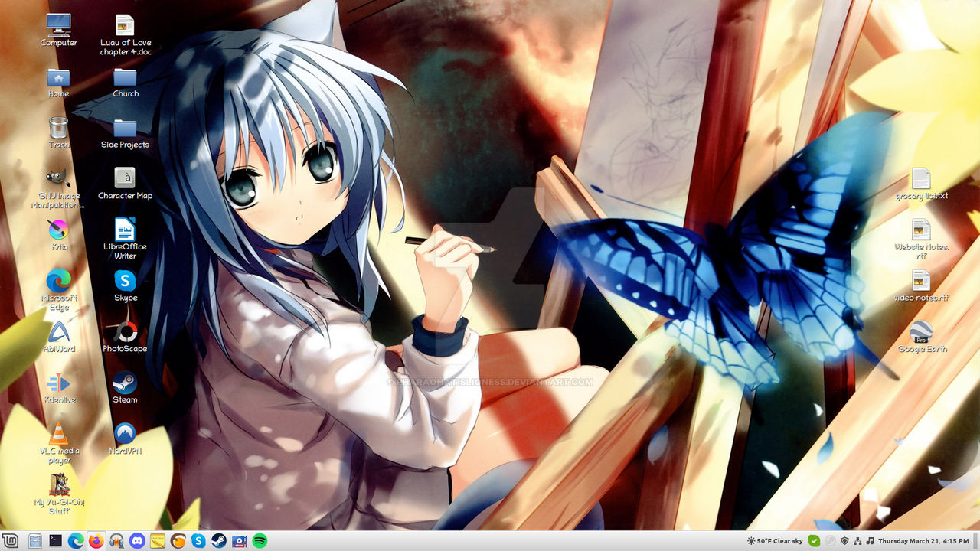The width and height of the screenshot is (980, 551).
Task: Launch GIMP Image Manipulation Program
Action: (x=59, y=176)
